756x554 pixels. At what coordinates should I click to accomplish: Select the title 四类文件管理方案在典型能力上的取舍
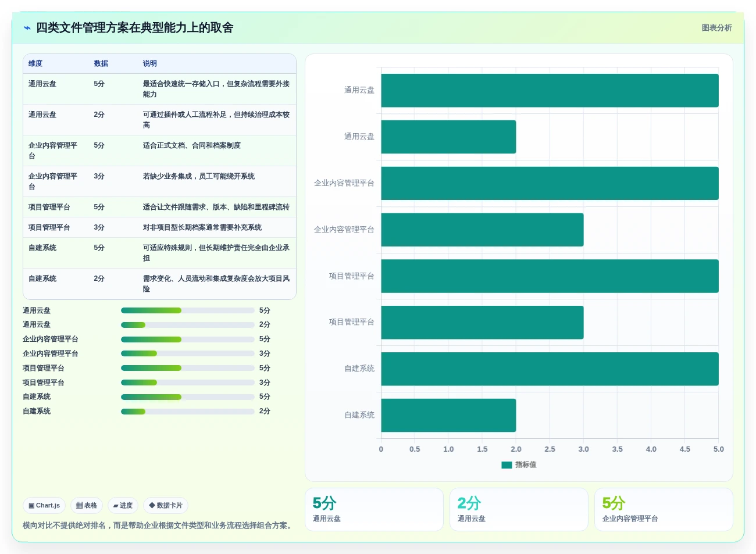click(135, 28)
